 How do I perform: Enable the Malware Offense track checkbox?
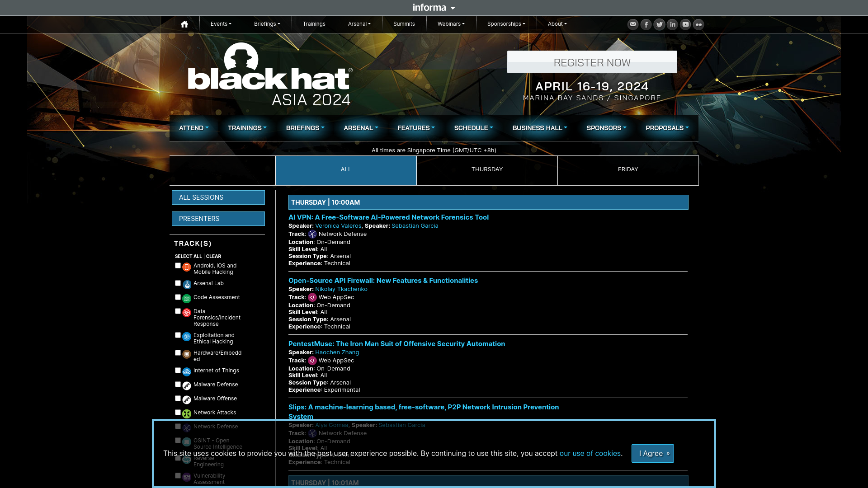coord(178,398)
